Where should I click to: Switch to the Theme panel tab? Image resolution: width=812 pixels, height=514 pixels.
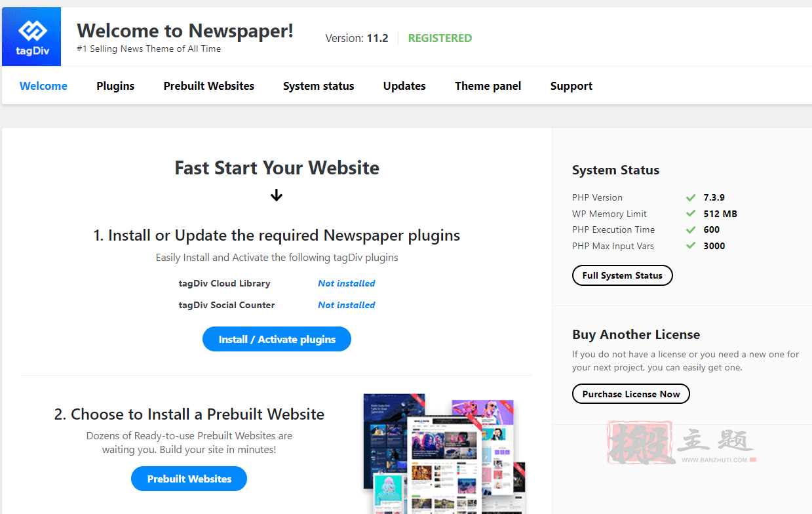coord(488,86)
